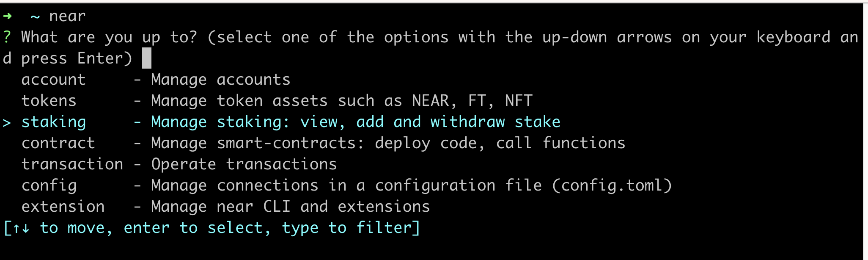Viewport: 868px width, 260px height.
Task: Click the up-down arrows hint icon
Action: click(x=21, y=228)
